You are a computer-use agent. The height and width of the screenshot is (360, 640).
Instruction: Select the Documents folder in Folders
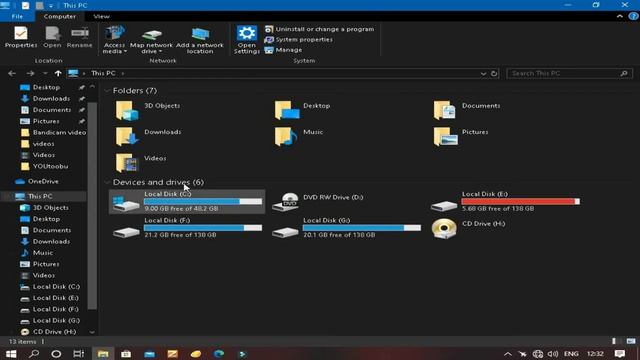click(467, 110)
